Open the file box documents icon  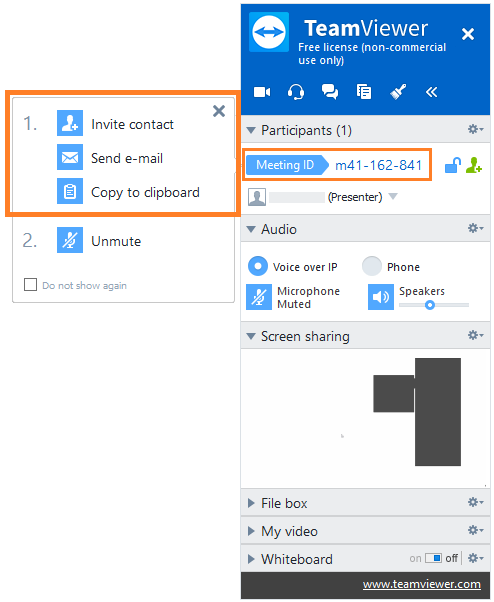click(363, 92)
